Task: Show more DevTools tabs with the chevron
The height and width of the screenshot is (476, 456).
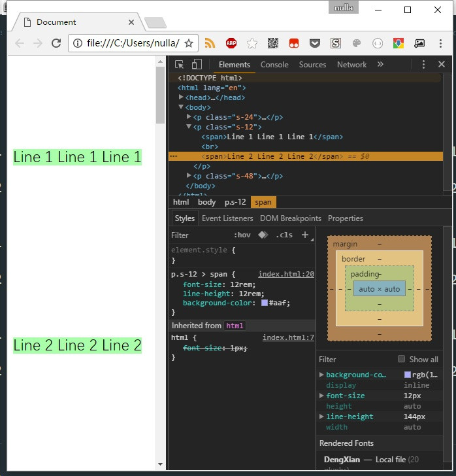Action: coord(380,65)
